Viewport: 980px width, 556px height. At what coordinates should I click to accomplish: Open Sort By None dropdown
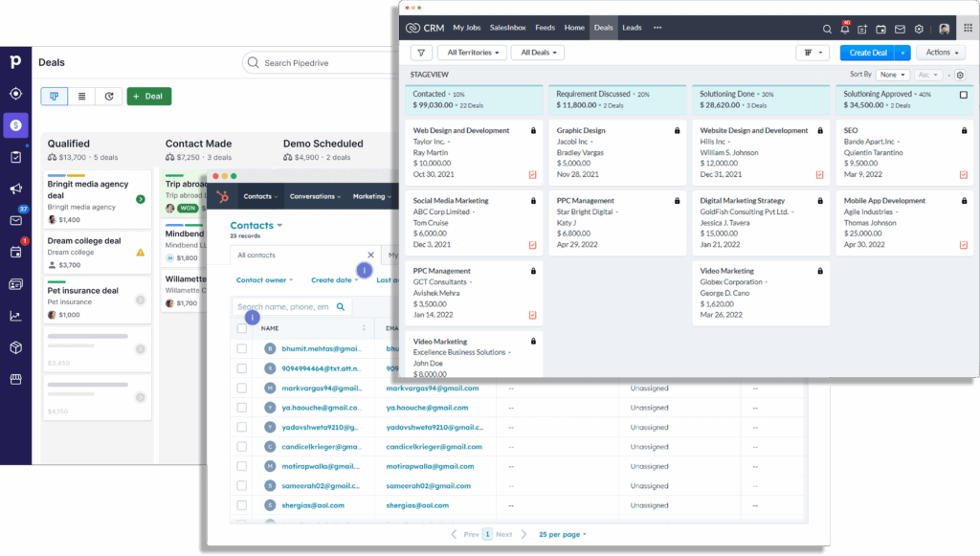(892, 75)
